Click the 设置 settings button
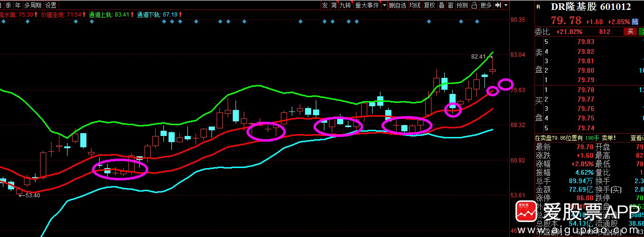Screen dimensions: 644x237 pos(51,6)
